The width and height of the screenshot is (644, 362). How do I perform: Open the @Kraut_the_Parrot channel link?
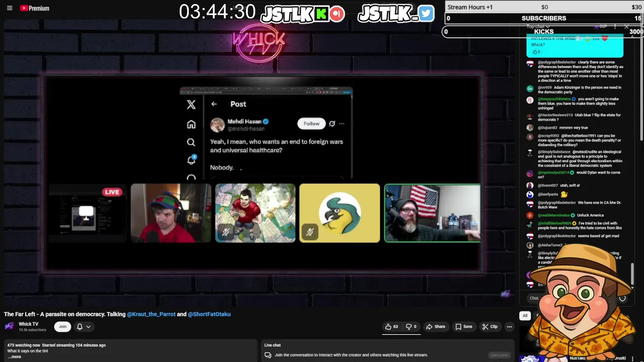[151, 314]
